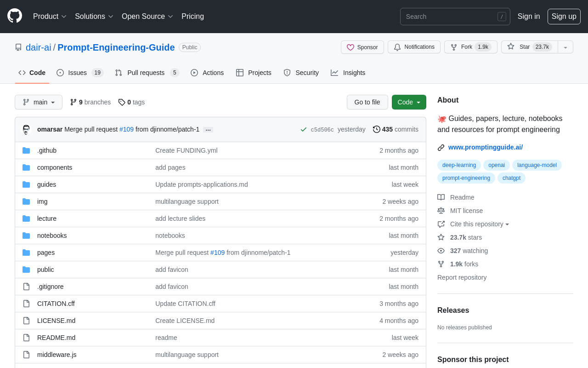Screen dimensions: 588x368
Task: Click the Sponsor heart button
Action: [x=362, y=47]
